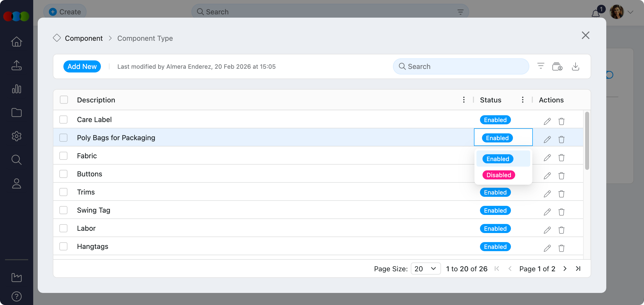Viewport: 644px width, 305px height.
Task: Open the help question-mark icon
Action: [16, 296]
